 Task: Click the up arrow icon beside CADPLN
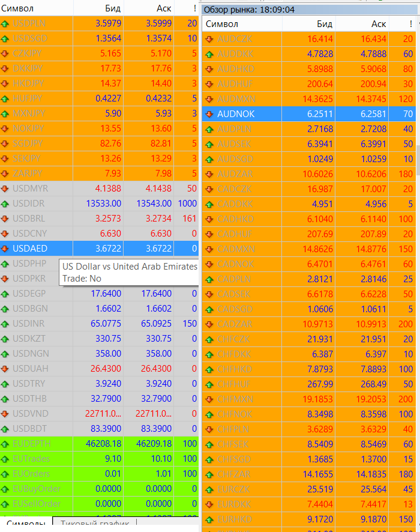209,279
